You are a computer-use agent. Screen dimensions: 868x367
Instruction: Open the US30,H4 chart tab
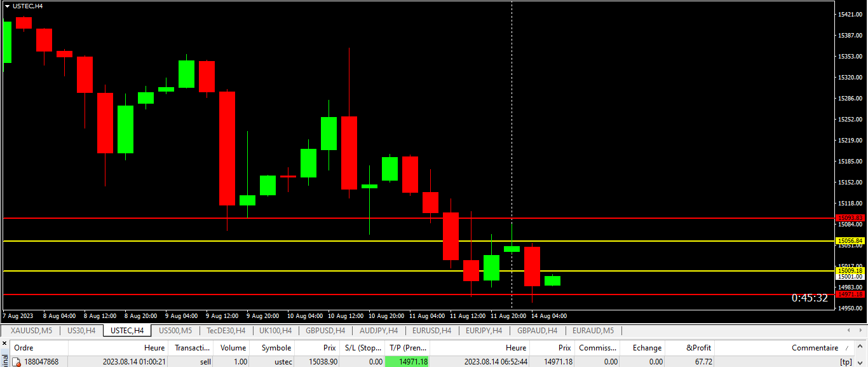81,331
